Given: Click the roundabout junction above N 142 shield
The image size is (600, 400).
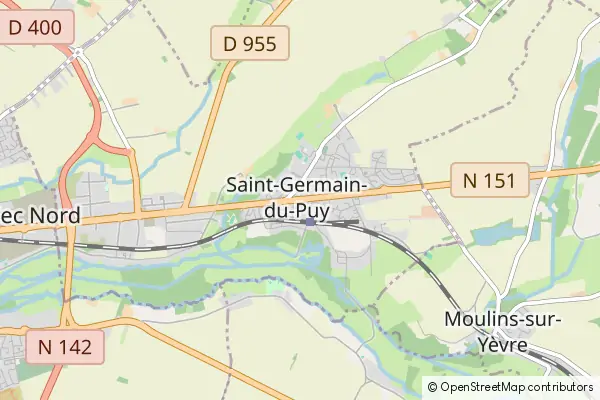Looking at the screenshot, I should [x=67, y=321].
